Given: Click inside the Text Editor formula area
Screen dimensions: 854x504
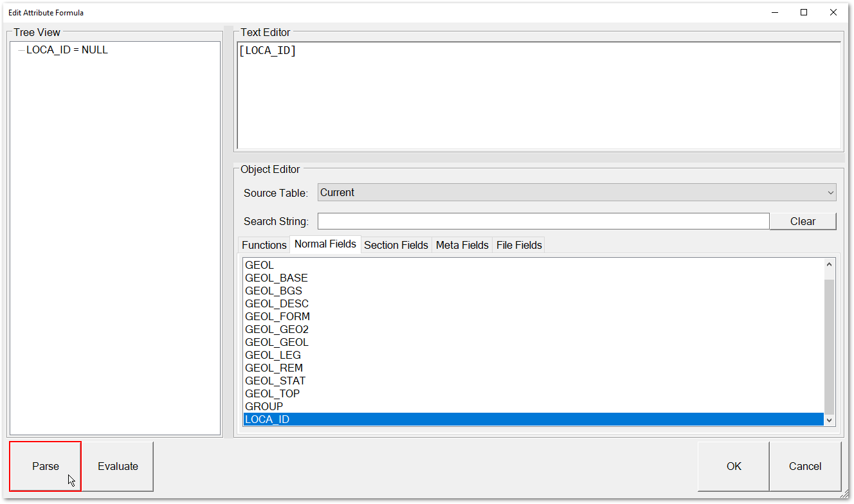Looking at the screenshot, I should pyautogui.click(x=539, y=95).
